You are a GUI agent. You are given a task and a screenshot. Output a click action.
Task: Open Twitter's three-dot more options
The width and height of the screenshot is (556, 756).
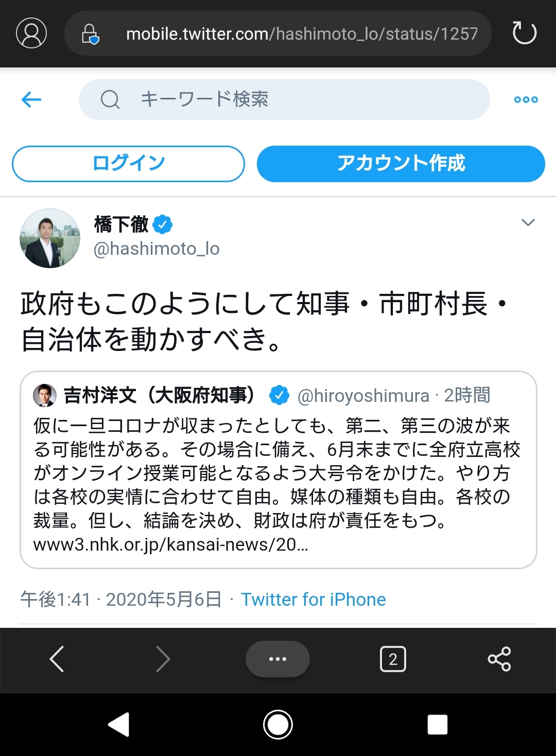[526, 100]
